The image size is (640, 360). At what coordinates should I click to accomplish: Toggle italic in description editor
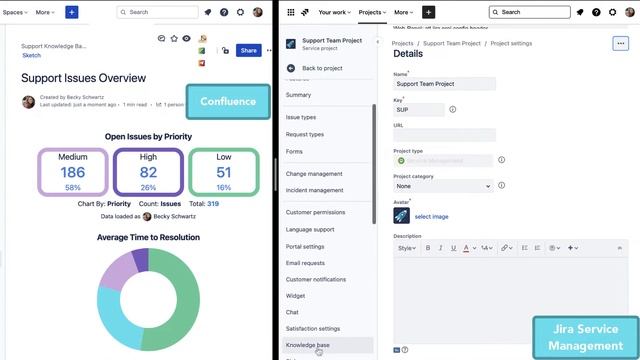[440, 248]
